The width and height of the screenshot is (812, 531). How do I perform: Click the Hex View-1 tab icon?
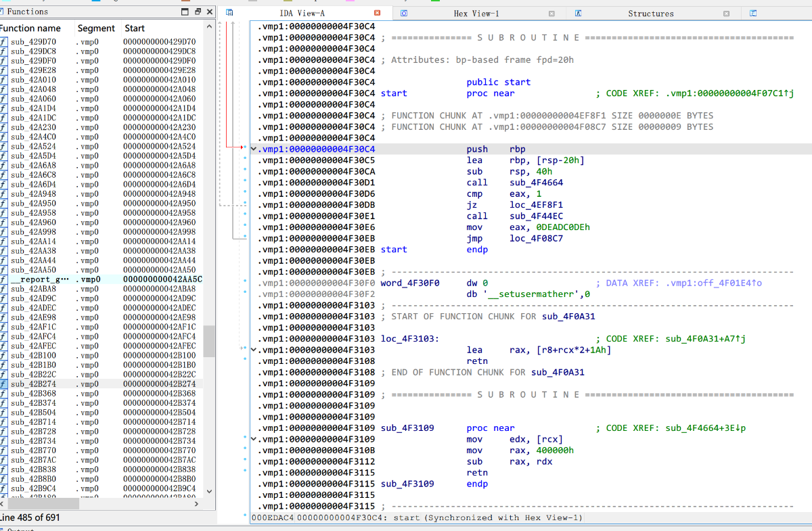[x=404, y=13]
